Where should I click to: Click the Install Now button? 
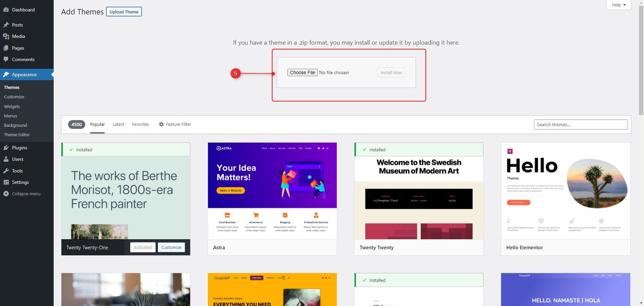391,72
